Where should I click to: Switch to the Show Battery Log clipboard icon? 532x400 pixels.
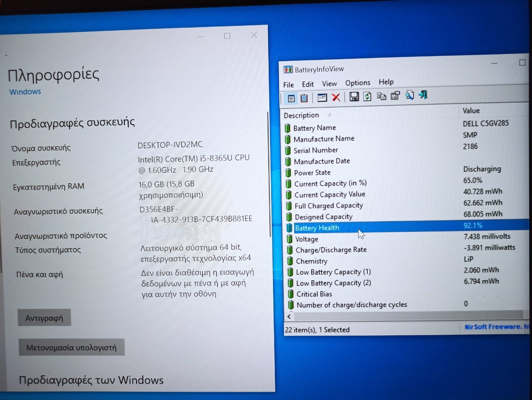tap(304, 98)
